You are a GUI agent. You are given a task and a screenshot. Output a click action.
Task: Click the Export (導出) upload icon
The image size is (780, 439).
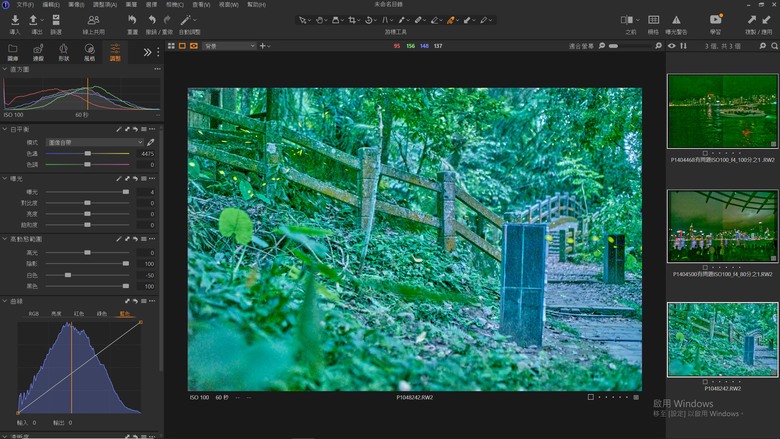(x=33, y=20)
